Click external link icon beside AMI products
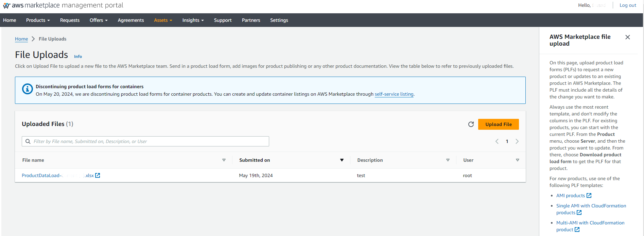Viewport: 644px width, 236px height. 589,195
